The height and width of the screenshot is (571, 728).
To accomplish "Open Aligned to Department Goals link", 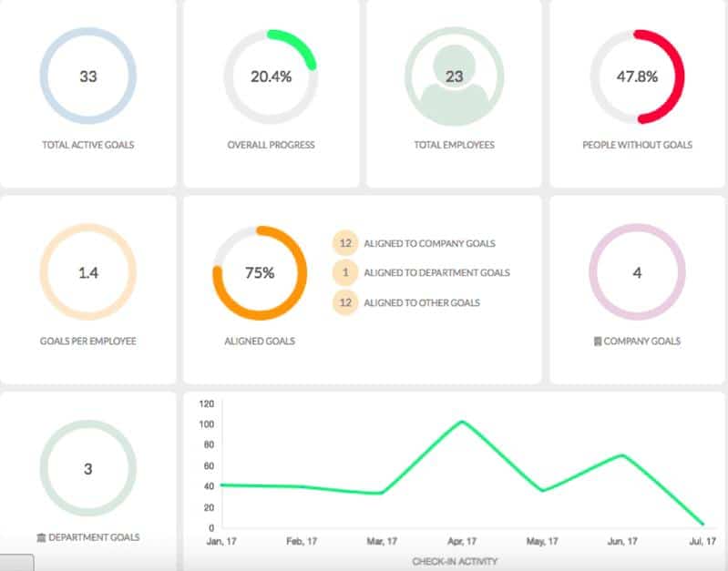I will coord(437,272).
